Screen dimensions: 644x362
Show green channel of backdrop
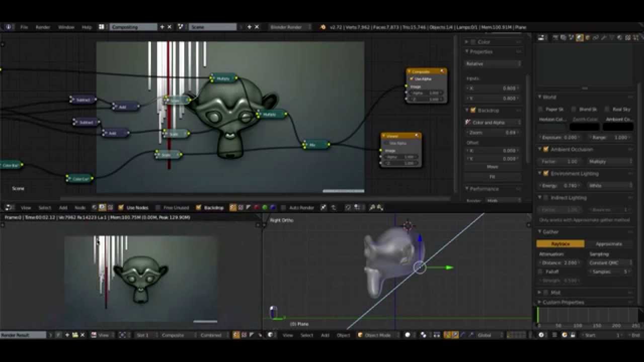click(265, 207)
